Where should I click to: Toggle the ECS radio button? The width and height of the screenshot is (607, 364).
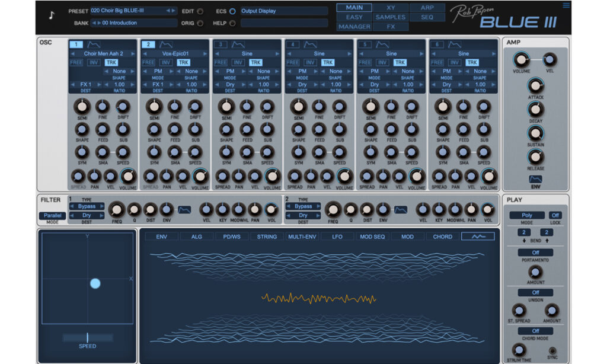[x=232, y=11]
